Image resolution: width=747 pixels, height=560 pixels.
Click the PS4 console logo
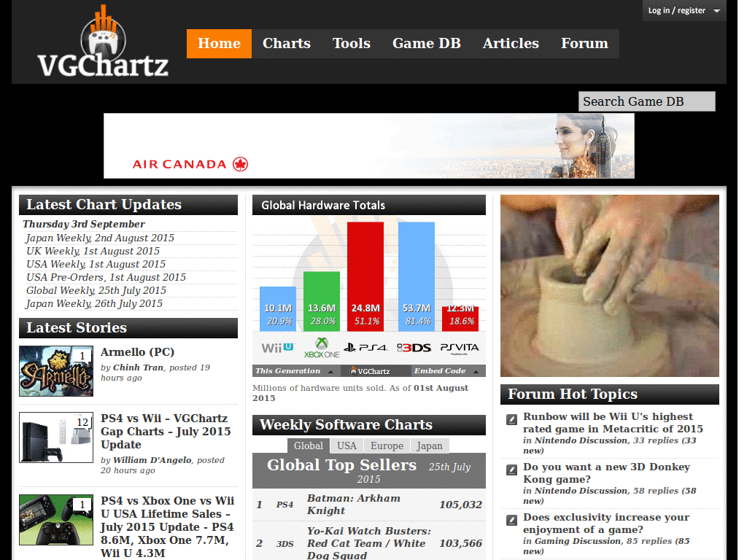[366, 348]
